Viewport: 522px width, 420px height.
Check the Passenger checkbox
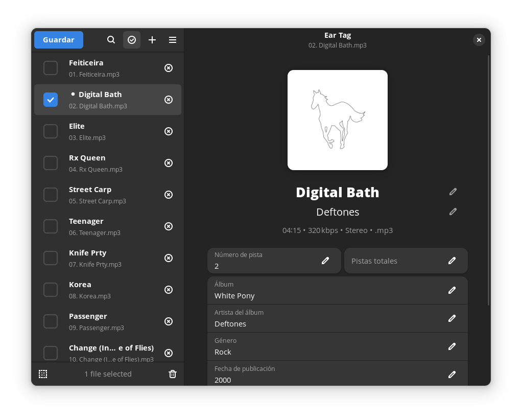pos(51,321)
